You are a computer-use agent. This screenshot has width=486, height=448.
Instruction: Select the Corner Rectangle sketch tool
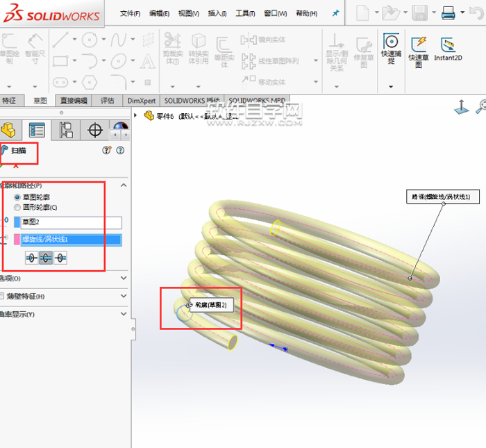click(x=60, y=60)
